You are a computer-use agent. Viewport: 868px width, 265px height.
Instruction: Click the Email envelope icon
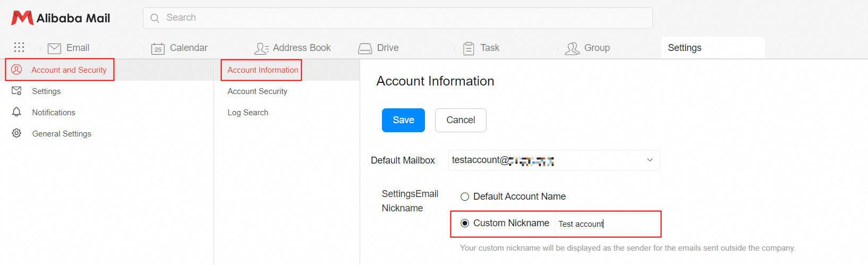click(54, 48)
